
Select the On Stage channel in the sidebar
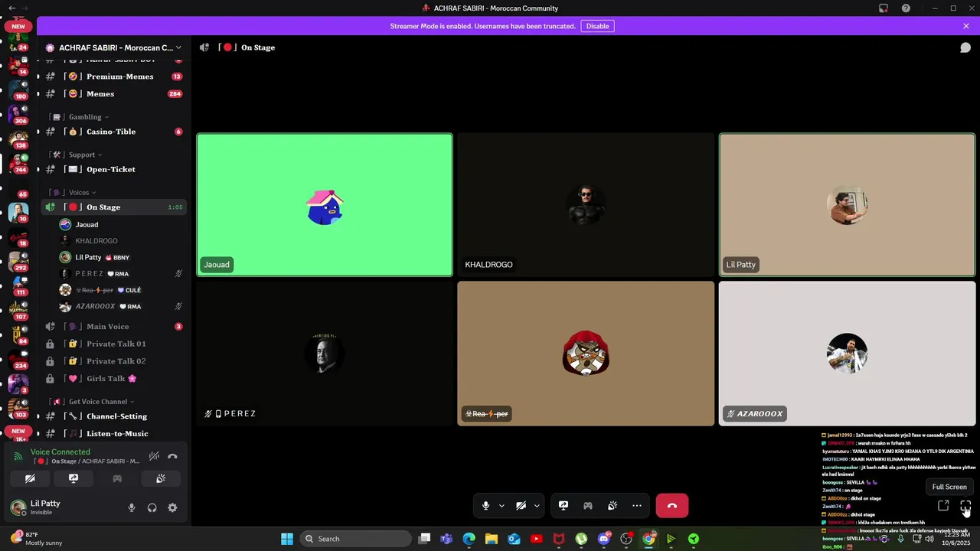pos(113,207)
